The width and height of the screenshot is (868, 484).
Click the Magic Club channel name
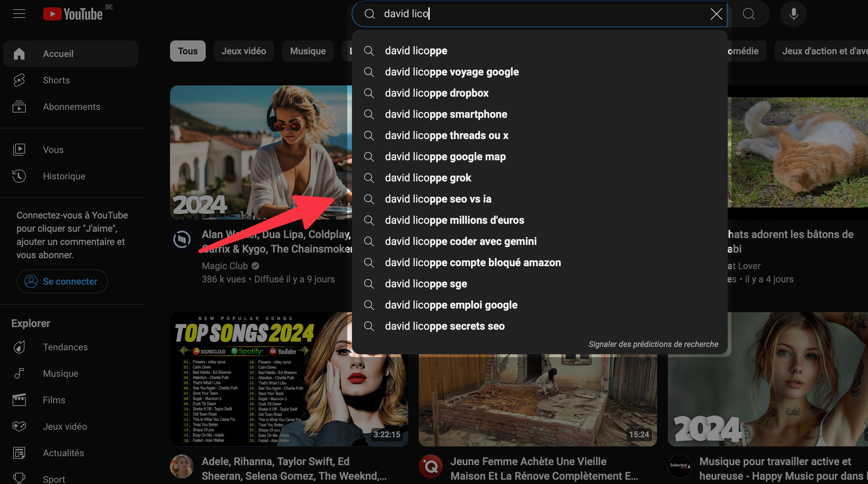point(225,266)
